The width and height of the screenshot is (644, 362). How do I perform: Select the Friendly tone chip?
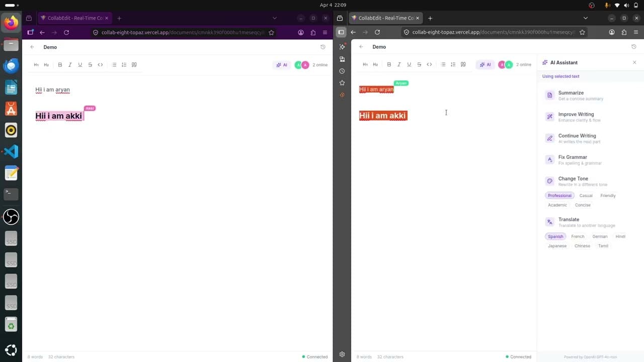pyautogui.click(x=608, y=196)
